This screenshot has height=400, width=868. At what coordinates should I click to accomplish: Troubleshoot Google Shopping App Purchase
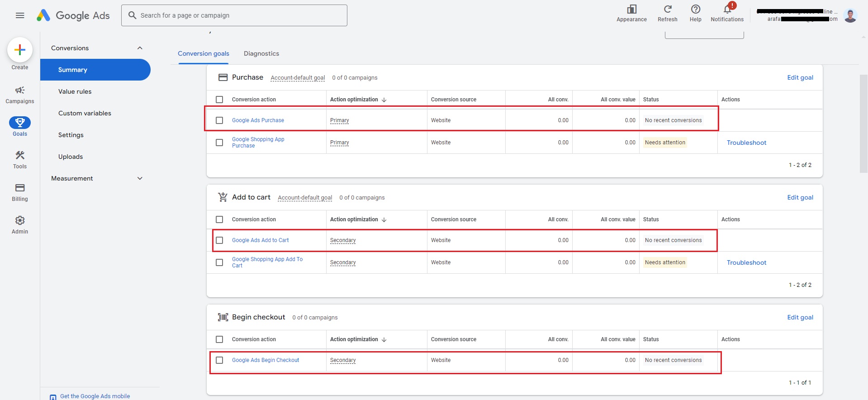tap(746, 143)
